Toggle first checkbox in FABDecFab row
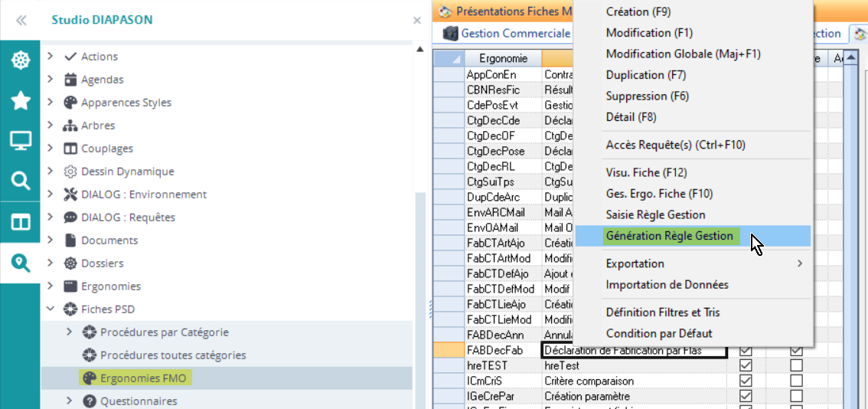Viewport: 868px width, 409px height. pyautogui.click(x=746, y=351)
